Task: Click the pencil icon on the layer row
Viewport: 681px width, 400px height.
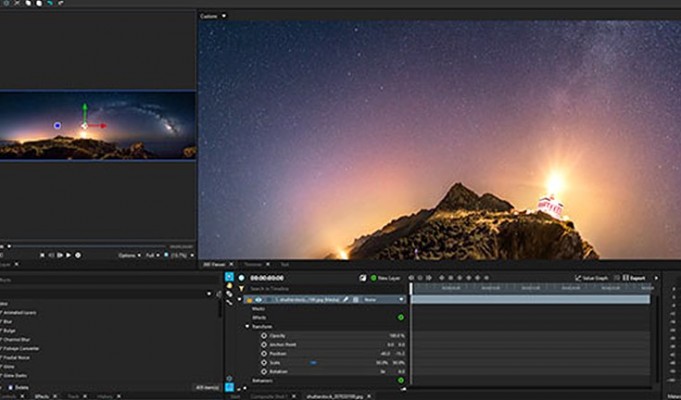Action: 346,300
